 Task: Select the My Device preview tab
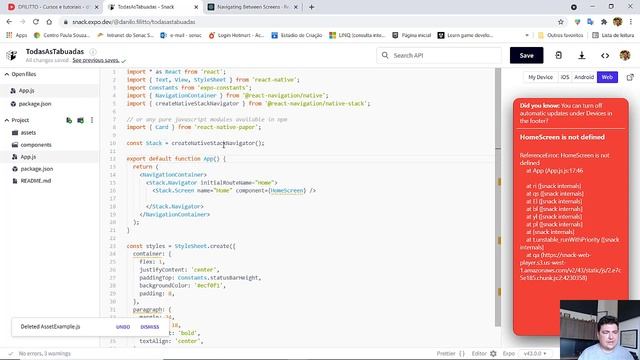pyautogui.click(x=540, y=77)
